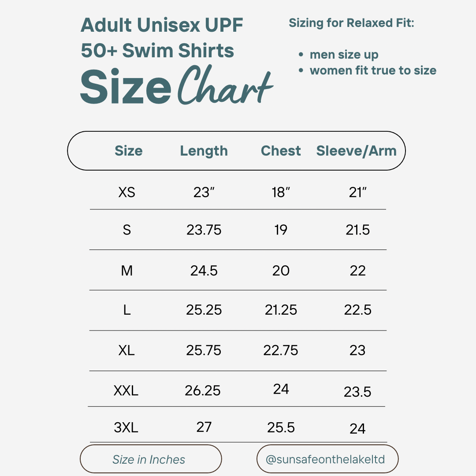This screenshot has height=476, width=476.
Task: Select the XXL size row label
Action: click(x=126, y=390)
